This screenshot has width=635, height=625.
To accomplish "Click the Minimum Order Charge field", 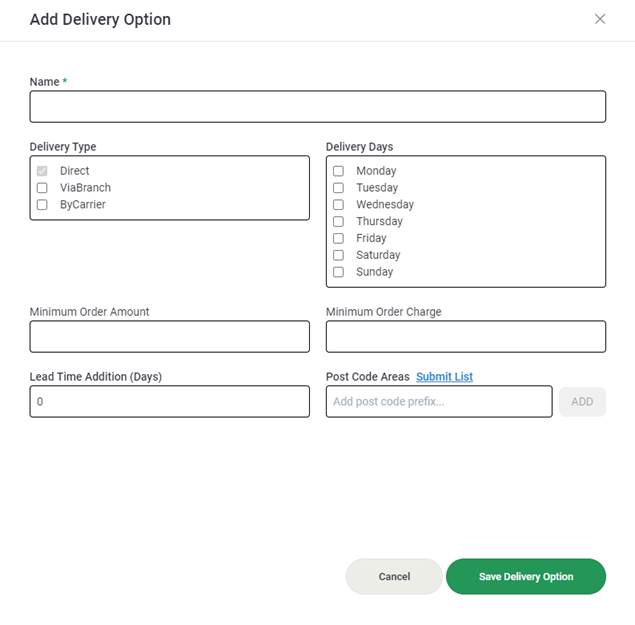I will [x=466, y=337].
